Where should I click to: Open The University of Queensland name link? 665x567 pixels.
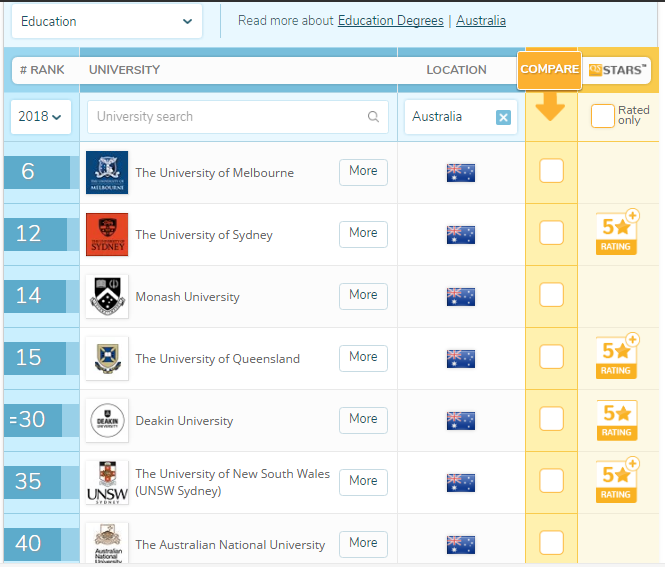pos(218,358)
